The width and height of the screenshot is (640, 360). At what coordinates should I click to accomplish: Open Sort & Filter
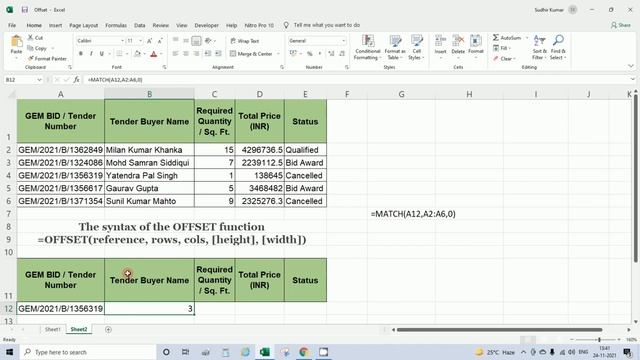point(540,47)
